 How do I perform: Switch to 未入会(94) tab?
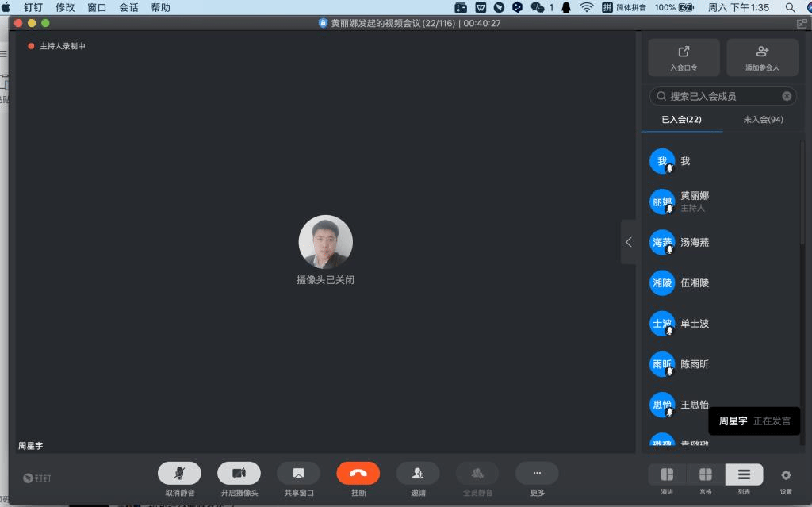763,119
